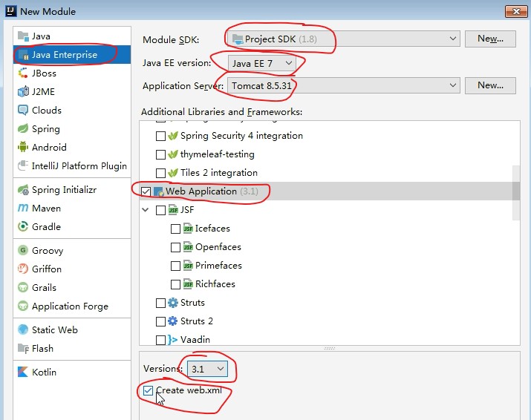This screenshot has height=420, width=531.
Task: Click the Web Application framework icon
Action: [x=158, y=191]
